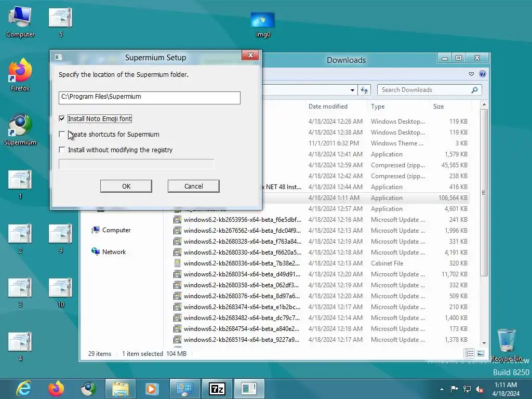Open the Recycle Bin icon
Viewport: 532px width, 399px height.
506,345
